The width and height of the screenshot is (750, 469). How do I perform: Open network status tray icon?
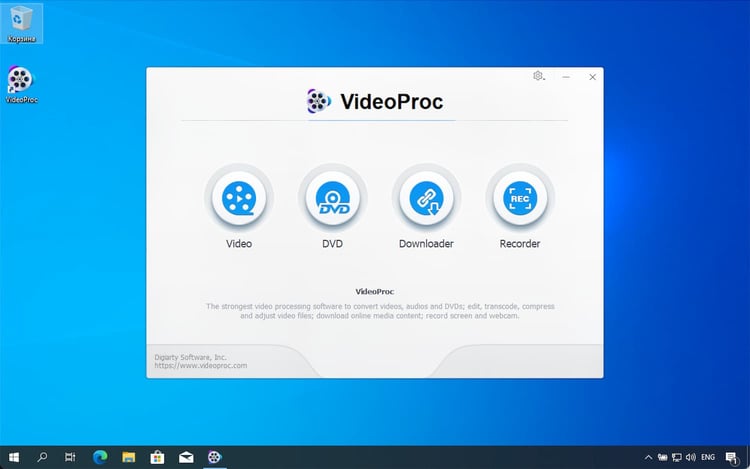coord(676,458)
